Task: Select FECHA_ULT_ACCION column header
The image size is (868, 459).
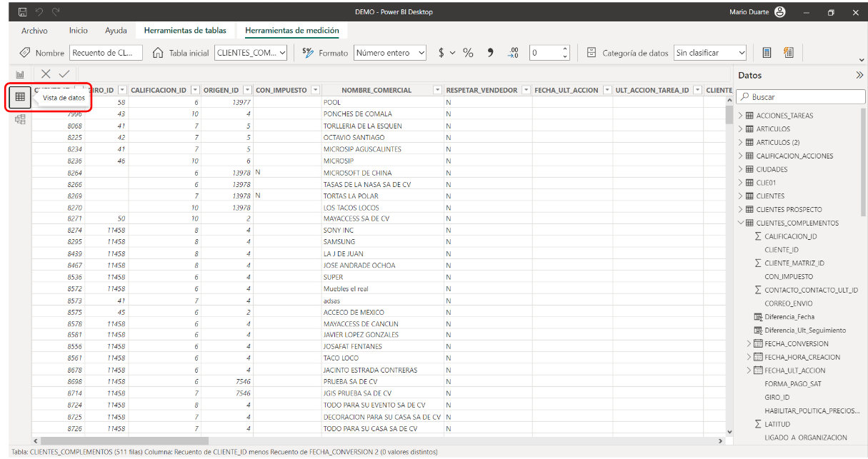Action: click(x=566, y=90)
